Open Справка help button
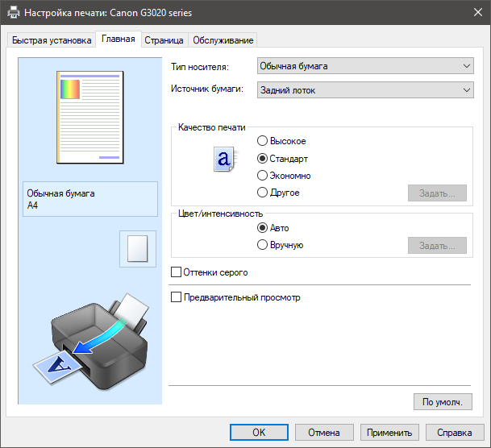The image size is (491, 448). [455, 433]
